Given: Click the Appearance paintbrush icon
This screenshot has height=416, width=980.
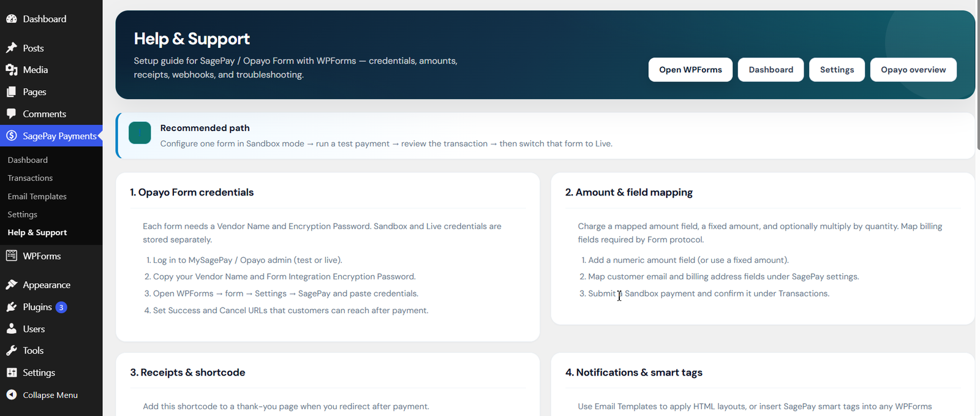Looking at the screenshot, I should [11, 285].
